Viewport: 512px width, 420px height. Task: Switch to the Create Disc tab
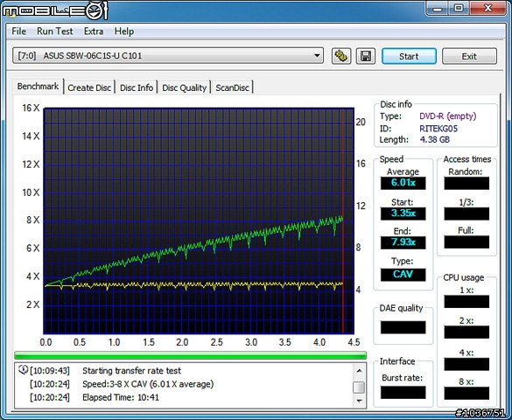coord(89,87)
